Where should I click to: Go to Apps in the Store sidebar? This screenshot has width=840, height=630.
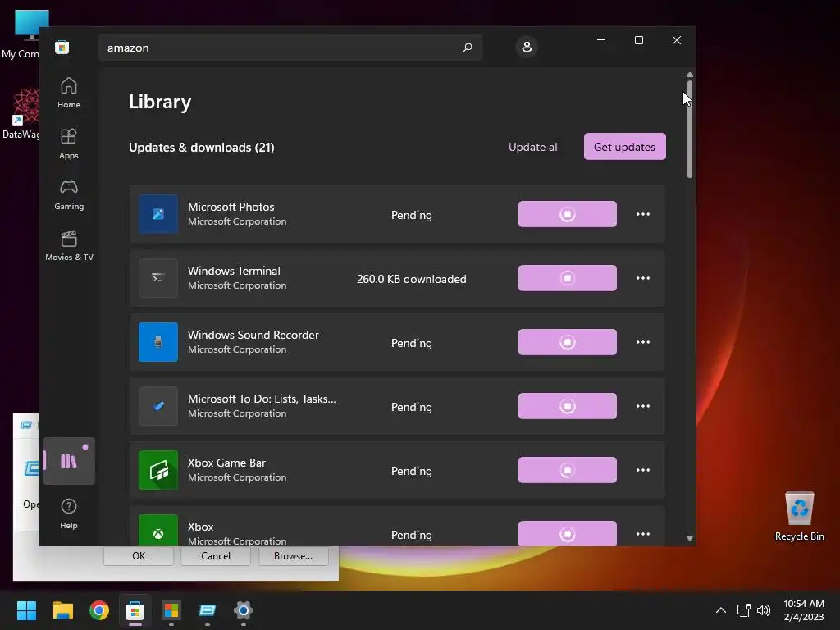coord(69,144)
